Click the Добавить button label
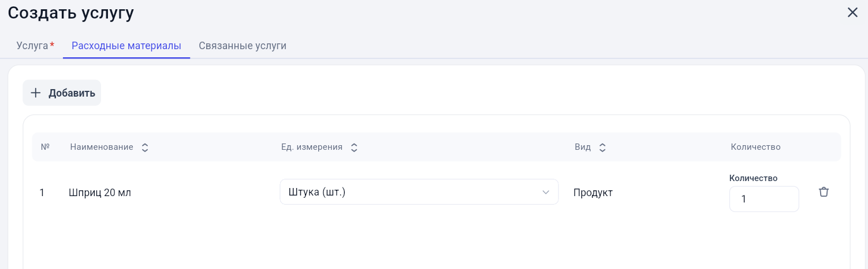The image size is (868, 269). (x=72, y=93)
